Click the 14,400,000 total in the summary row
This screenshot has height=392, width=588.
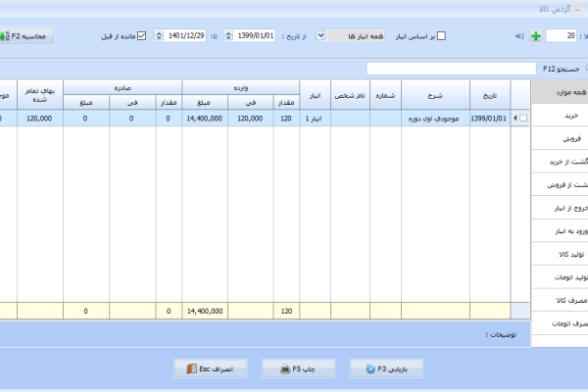pyautogui.click(x=205, y=311)
